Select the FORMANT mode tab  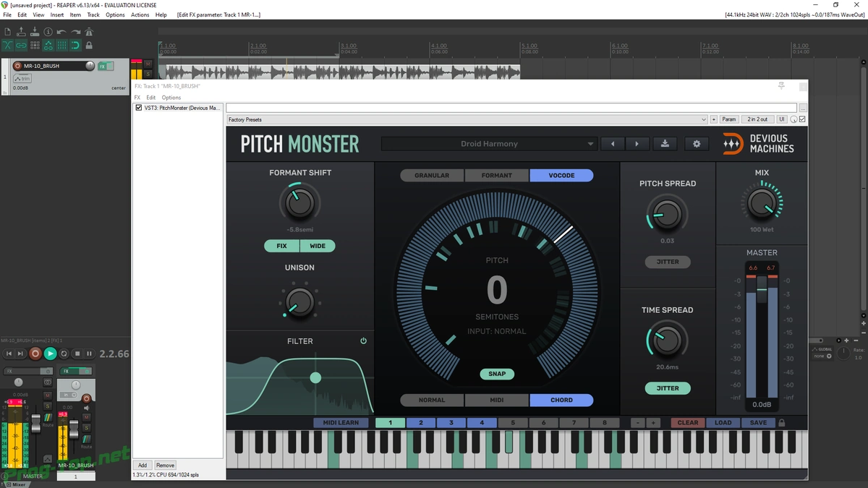pos(497,176)
